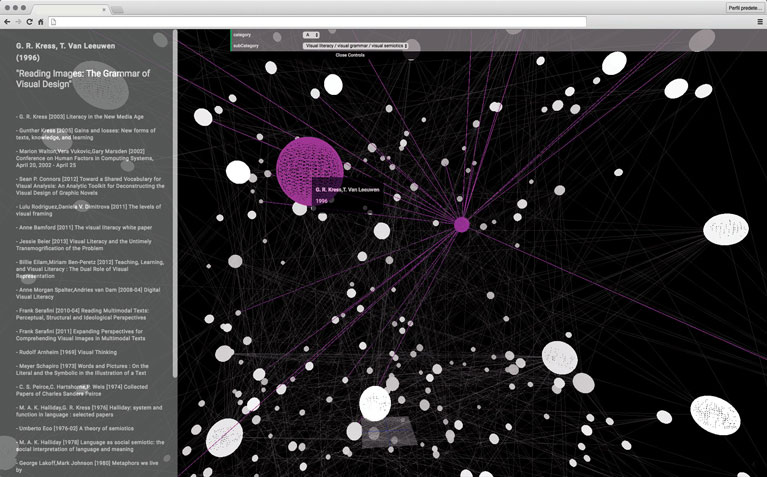Open the browser hamburger menu
Viewport: 767px width, 477px height.
click(760, 22)
